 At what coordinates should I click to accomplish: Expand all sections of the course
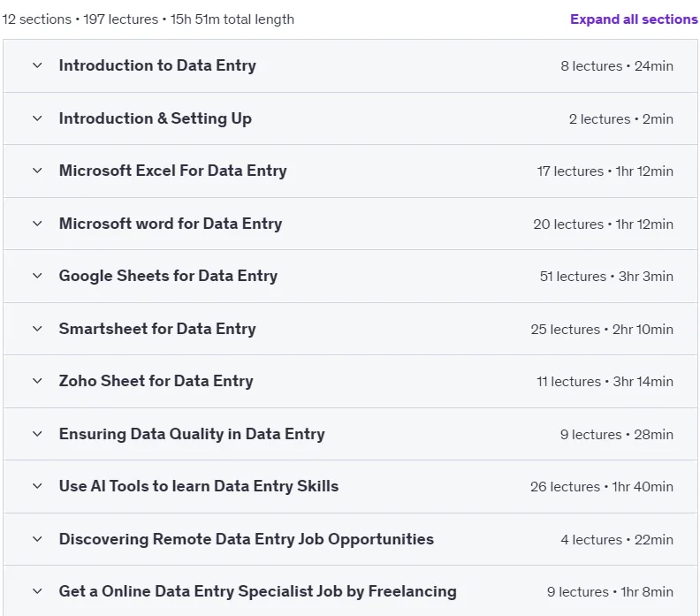(634, 19)
